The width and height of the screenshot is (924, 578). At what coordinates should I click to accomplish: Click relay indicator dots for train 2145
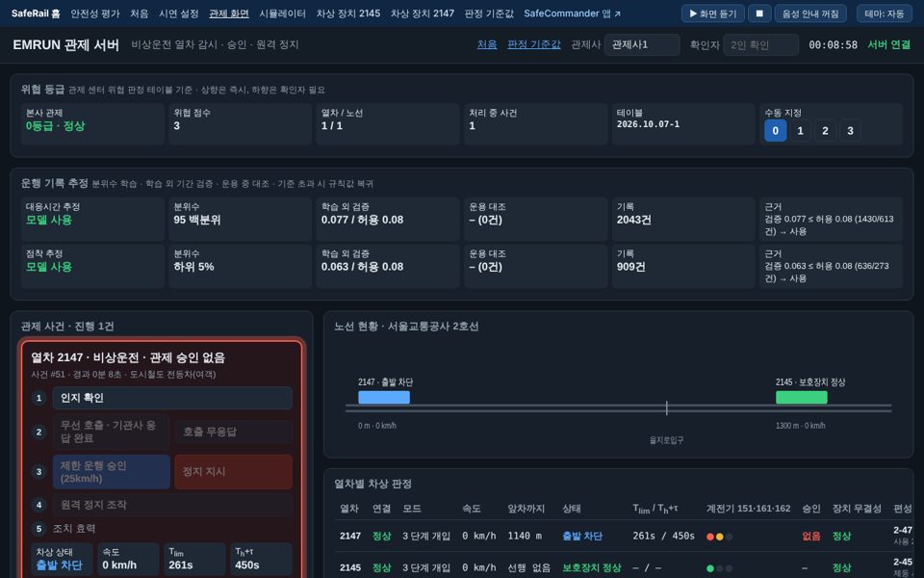(x=720, y=568)
